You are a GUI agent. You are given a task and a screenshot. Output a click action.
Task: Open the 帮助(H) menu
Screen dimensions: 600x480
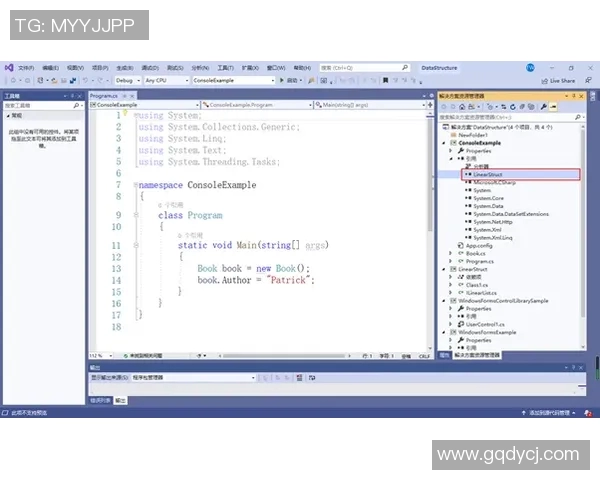(x=302, y=68)
